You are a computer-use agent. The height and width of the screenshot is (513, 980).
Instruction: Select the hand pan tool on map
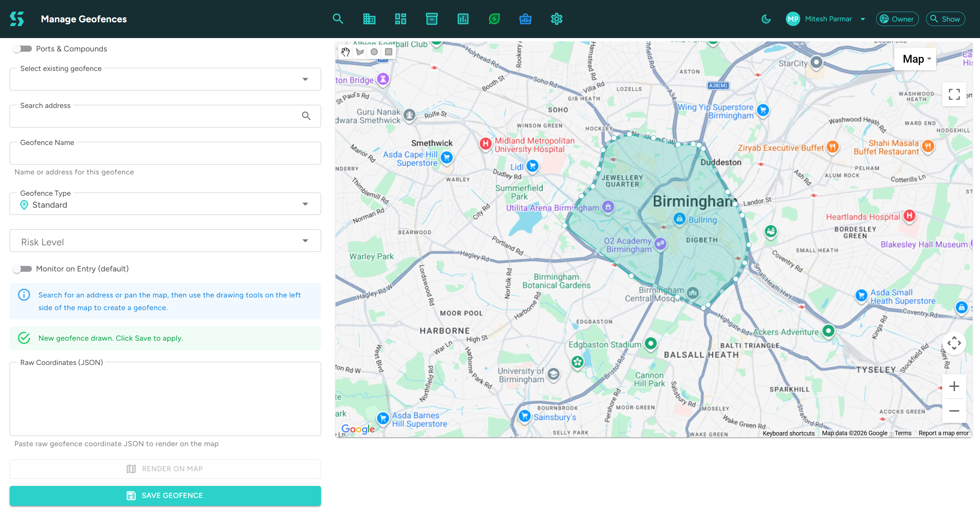pyautogui.click(x=345, y=52)
